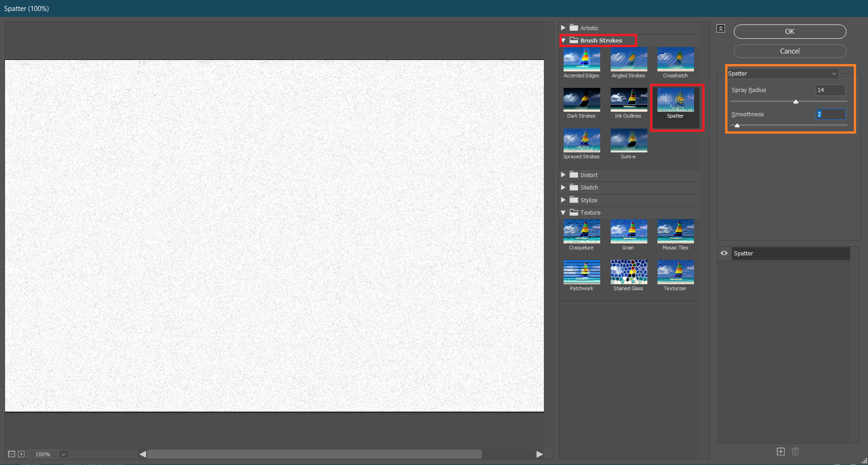868x465 pixels.
Task: Expand the Artistic filter folder
Action: click(564, 28)
